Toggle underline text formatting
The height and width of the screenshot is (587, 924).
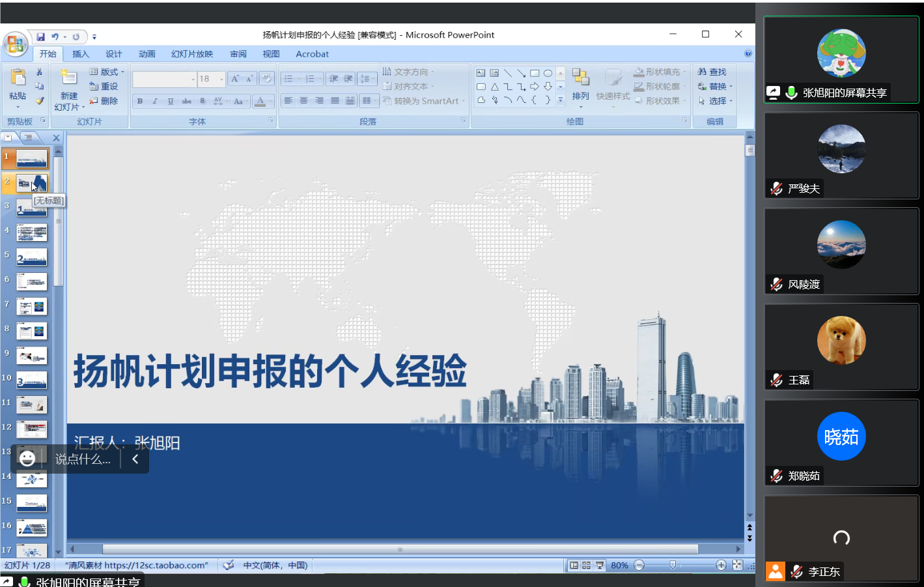(x=171, y=101)
